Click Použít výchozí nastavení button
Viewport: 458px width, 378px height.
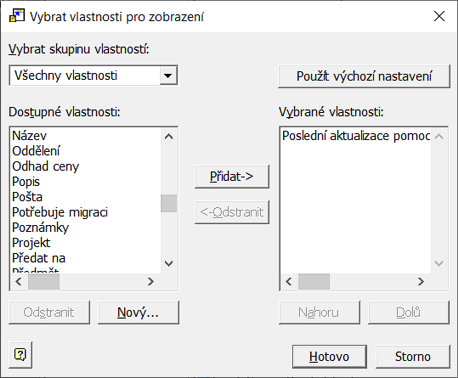pyautogui.click(x=364, y=76)
